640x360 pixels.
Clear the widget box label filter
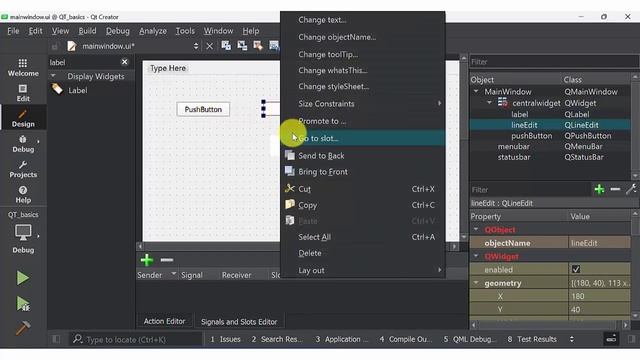[x=124, y=62]
